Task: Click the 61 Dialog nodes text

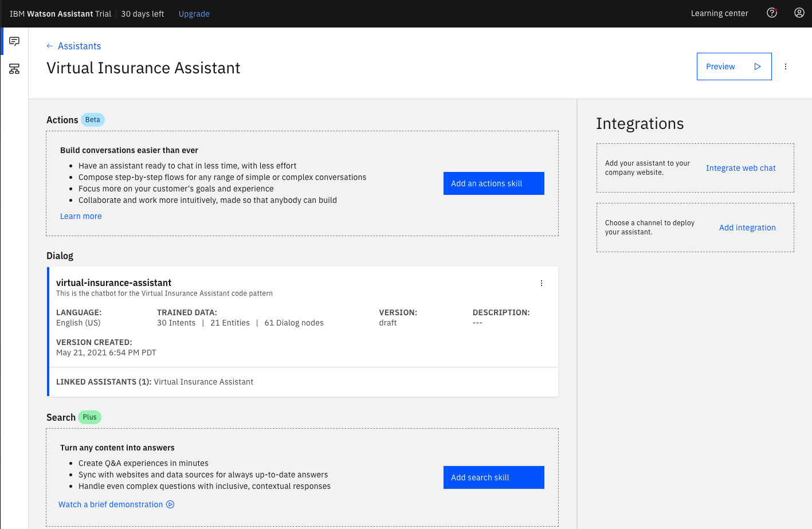Action: click(294, 323)
